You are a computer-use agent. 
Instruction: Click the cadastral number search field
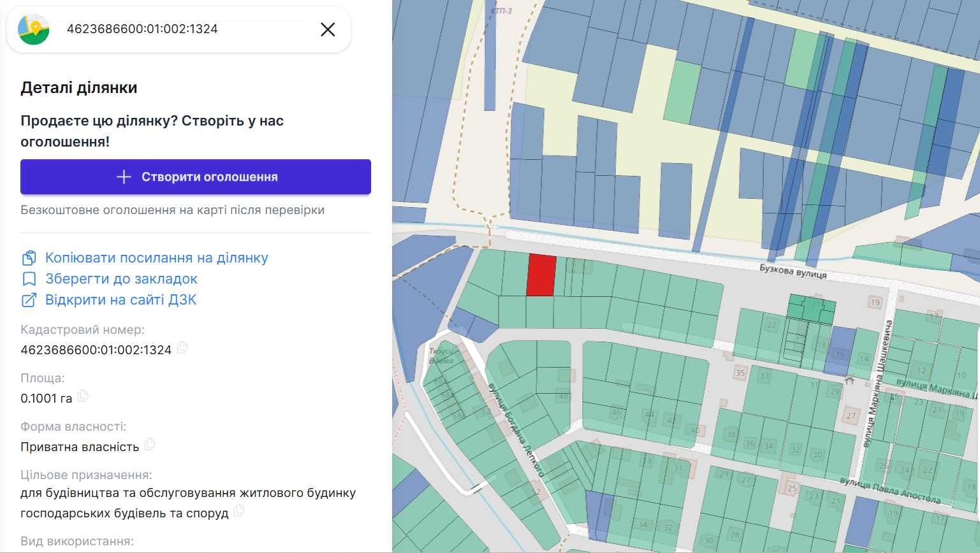point(185,29)
